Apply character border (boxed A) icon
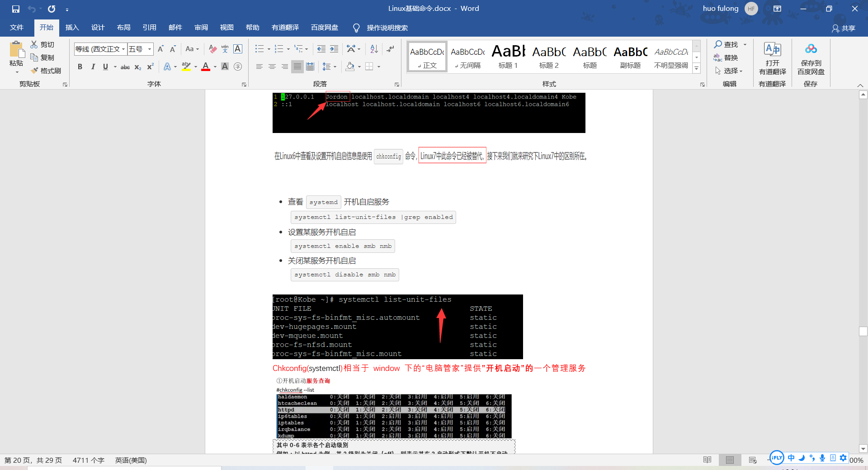This screenshot has width=868, height=470. [238, 49]
